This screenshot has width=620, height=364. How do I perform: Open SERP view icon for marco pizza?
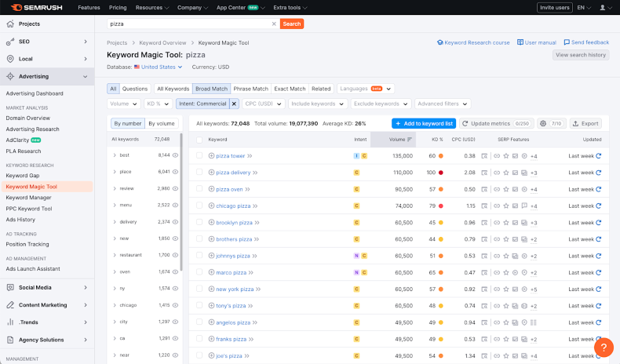pyautogui.click(x=484, y=272)
